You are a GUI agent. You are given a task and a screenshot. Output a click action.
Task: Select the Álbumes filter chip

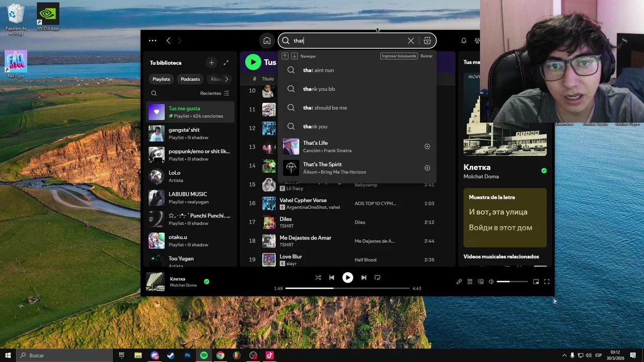pyautogui.click(x=215, y=79)
